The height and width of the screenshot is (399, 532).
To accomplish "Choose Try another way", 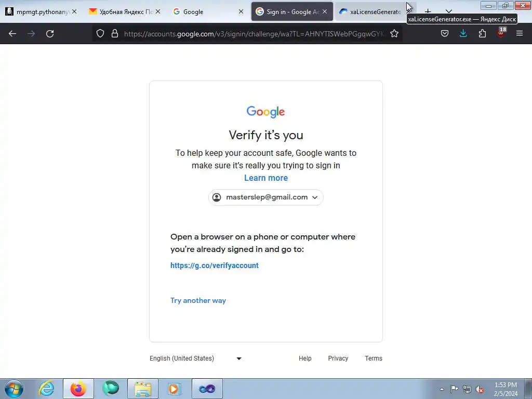I will tap(198, 300).
